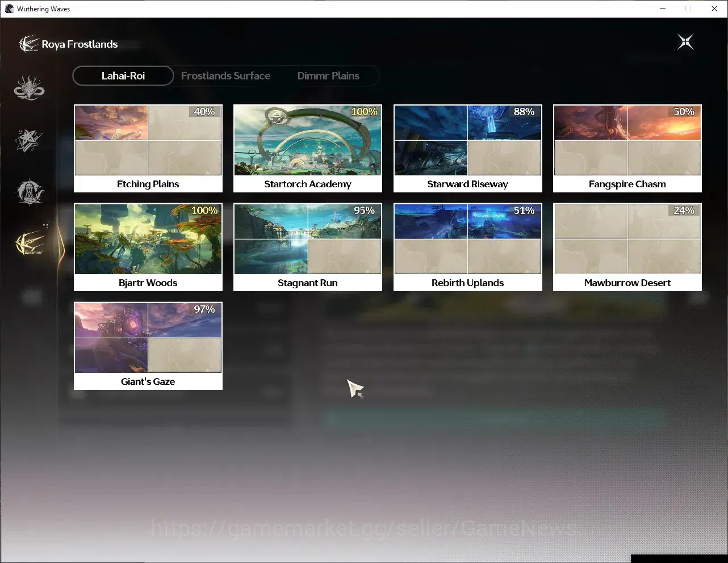Switch to the Dimmr Plains tab

(x=328, y=75)
